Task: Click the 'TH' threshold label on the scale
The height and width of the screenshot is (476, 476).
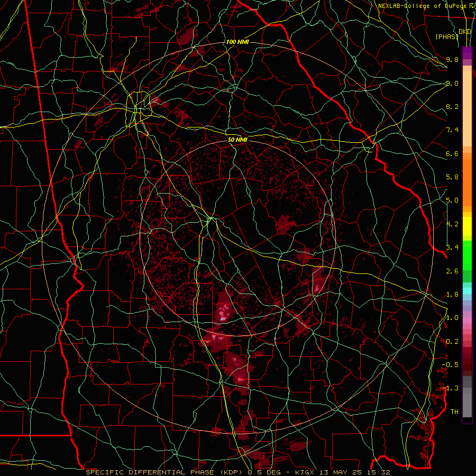Action: (454, 412)
